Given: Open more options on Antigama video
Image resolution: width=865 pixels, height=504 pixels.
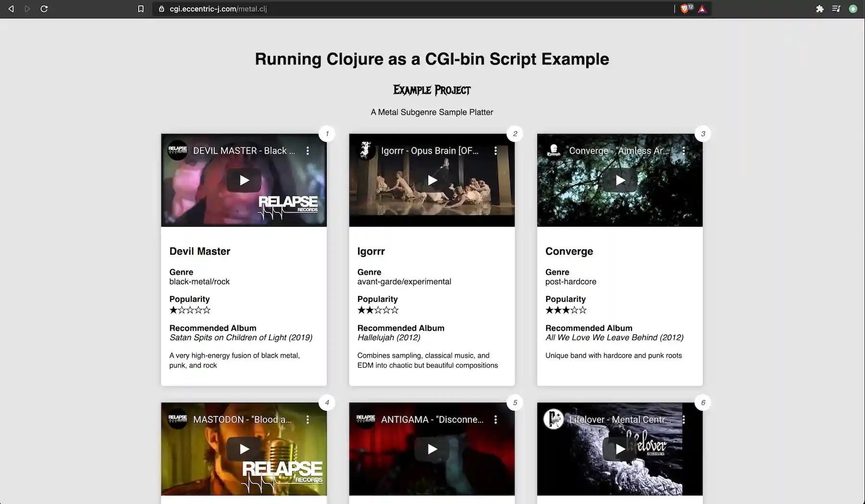Looking at the screenshot, I should pos(495,419).
